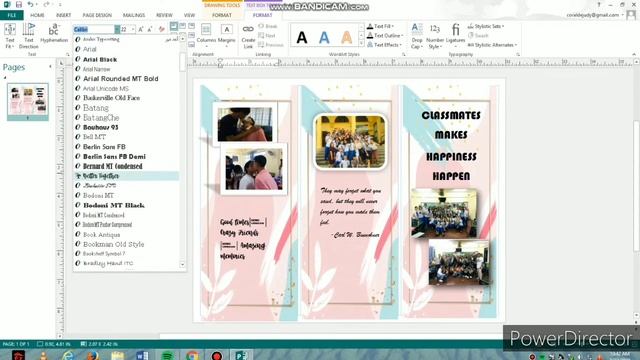Click the Previous linked text box button
This screenshot has height=360, width=640.
(271, 45)
